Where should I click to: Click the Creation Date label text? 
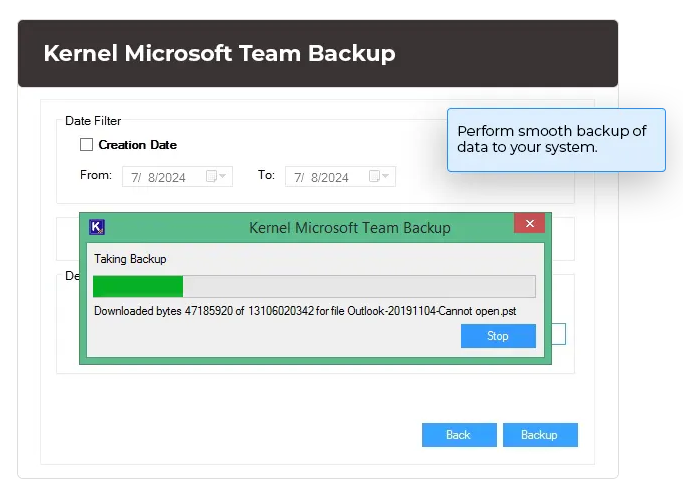tap(137, 145)
